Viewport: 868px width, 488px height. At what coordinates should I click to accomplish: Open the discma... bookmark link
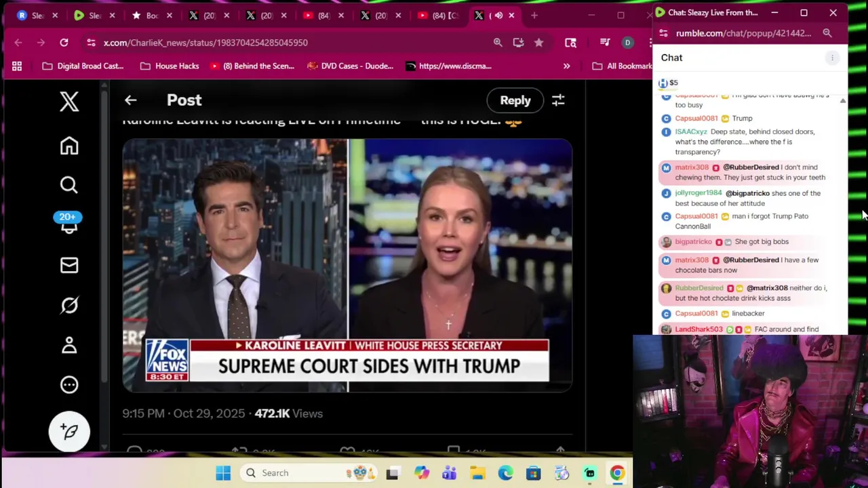click(x=448, y=66)
